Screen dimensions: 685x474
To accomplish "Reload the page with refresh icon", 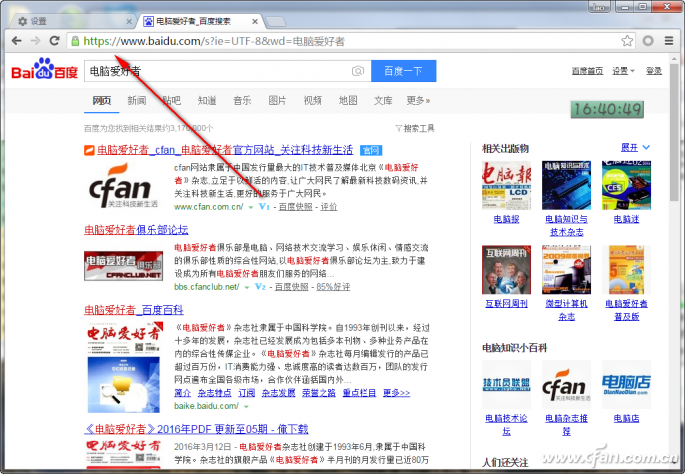I will pos(54,41).
